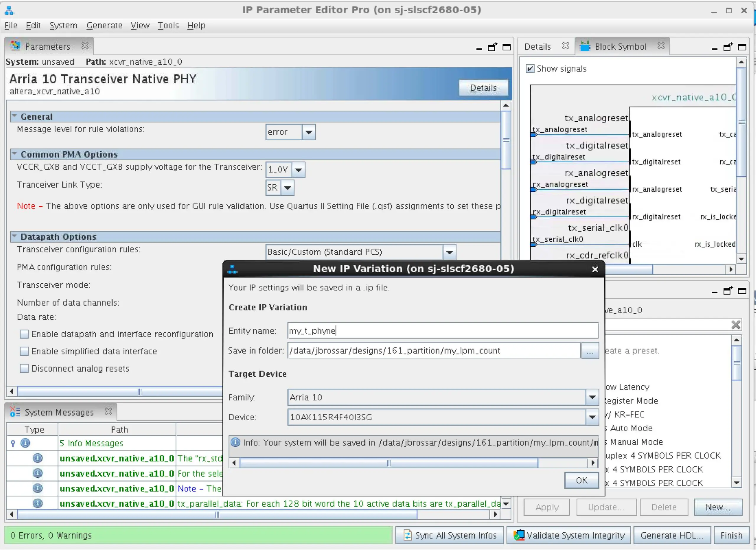The height and width of the screenshot is (550, 756).
Task: Uncheck the Show signals checkbox
Action: 530,69
